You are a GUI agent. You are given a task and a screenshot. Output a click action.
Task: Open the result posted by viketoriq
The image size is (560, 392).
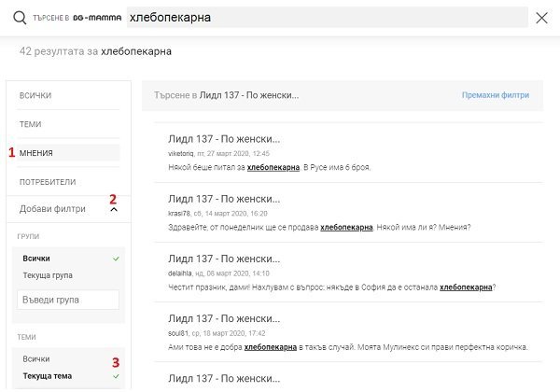(224, 139)
